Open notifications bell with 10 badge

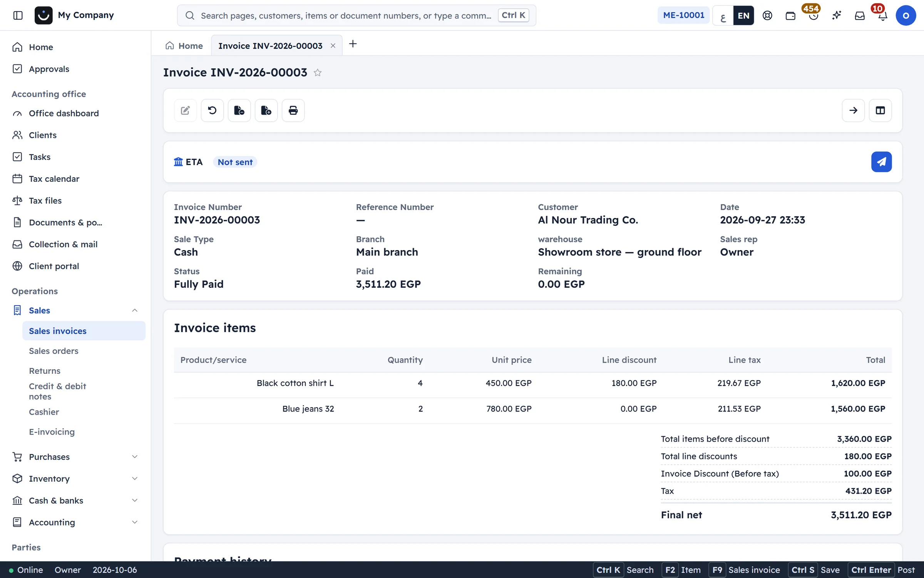click(x=882, y=15)
